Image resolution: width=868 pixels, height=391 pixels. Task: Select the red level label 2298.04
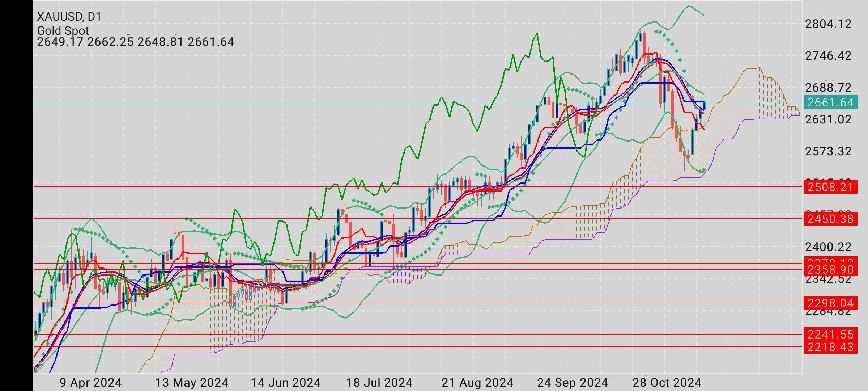(830, 303)
